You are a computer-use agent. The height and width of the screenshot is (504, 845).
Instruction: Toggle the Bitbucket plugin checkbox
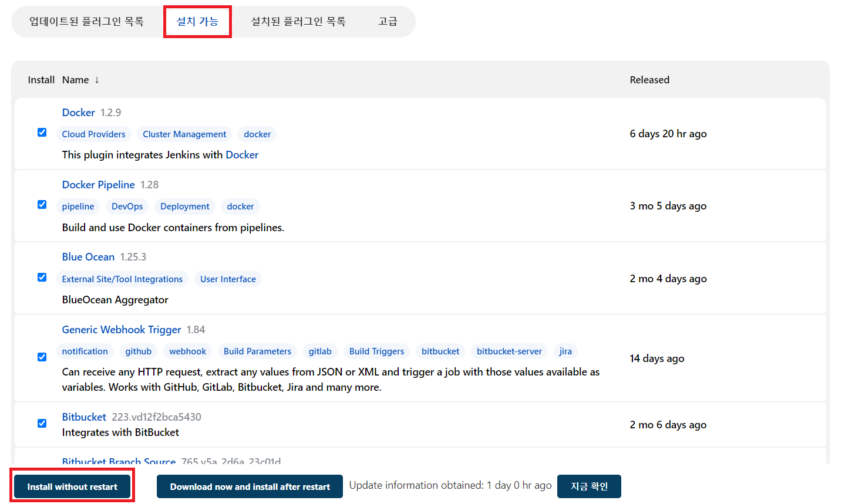click(x=42, y=424)
